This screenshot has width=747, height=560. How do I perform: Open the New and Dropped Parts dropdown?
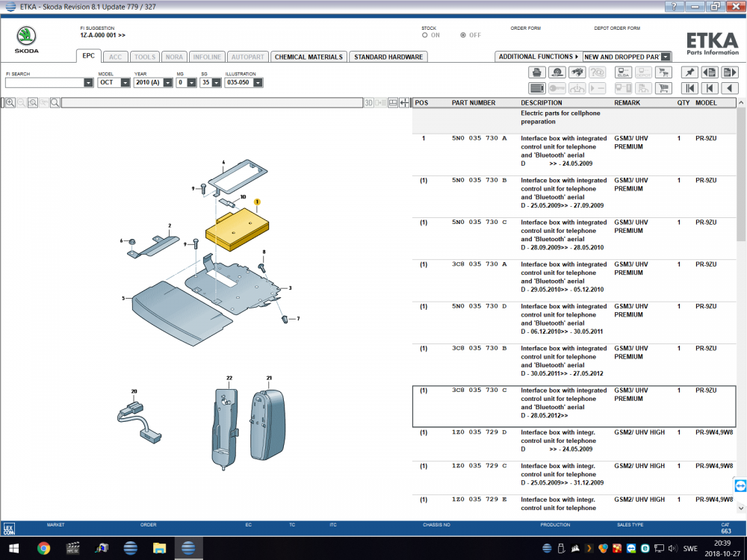(x=666, y=57)
